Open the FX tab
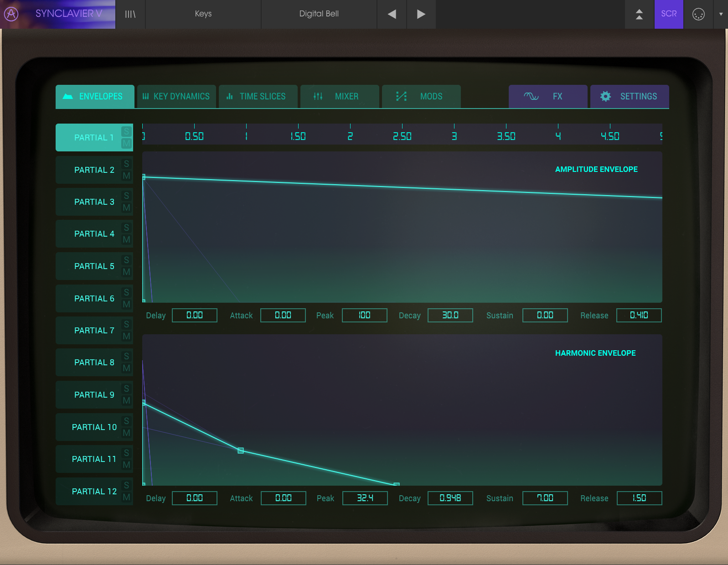 pos(548,96)
